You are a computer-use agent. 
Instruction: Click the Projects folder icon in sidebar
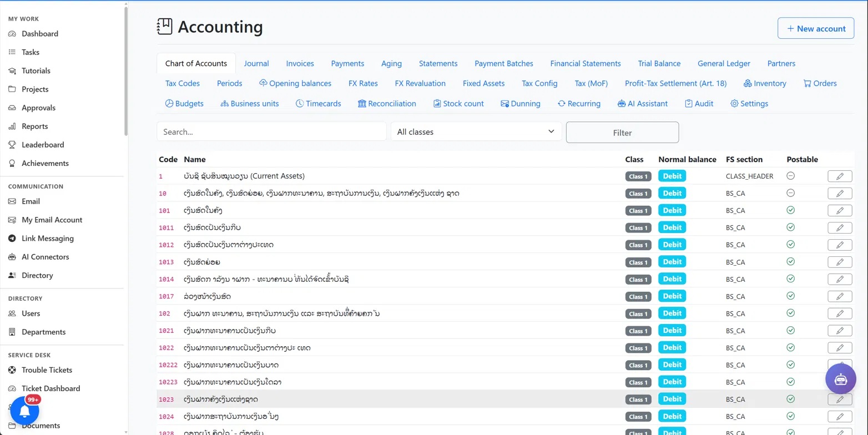point(12,89)
